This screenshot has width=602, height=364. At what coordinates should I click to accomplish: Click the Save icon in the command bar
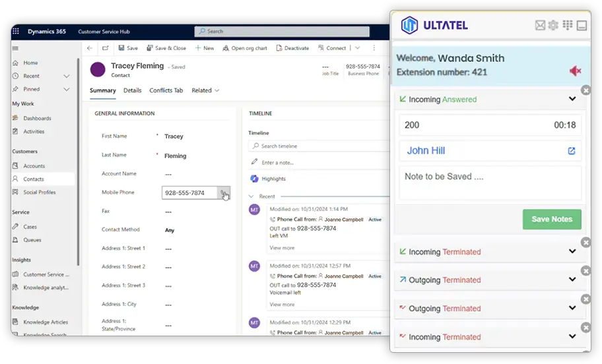(x=122, y=48)
